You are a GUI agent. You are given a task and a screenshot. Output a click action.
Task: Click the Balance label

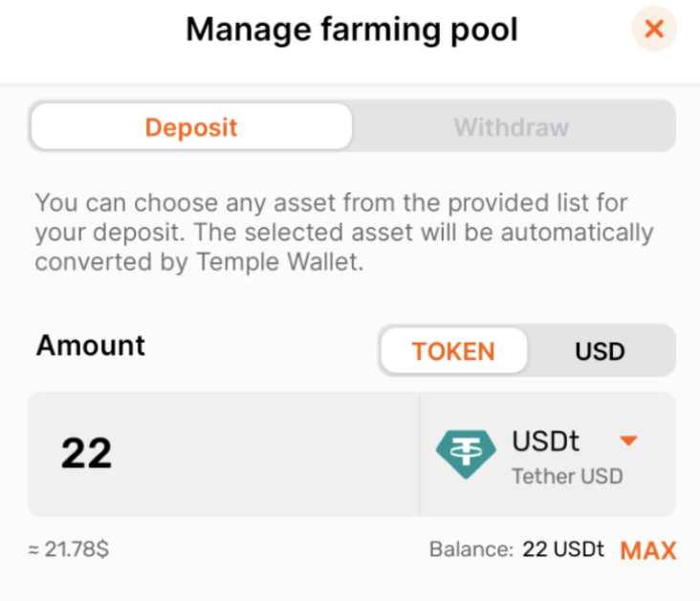[471, 549]
